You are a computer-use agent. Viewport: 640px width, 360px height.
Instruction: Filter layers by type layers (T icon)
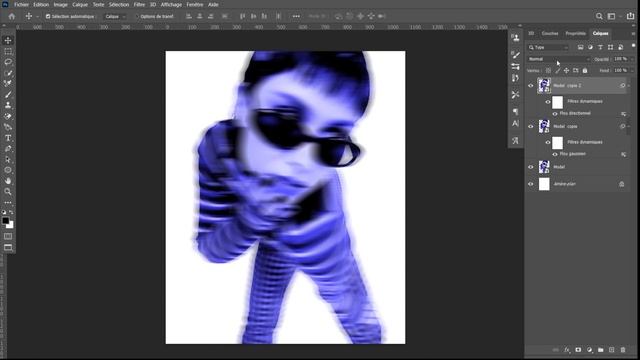(600, 47)
